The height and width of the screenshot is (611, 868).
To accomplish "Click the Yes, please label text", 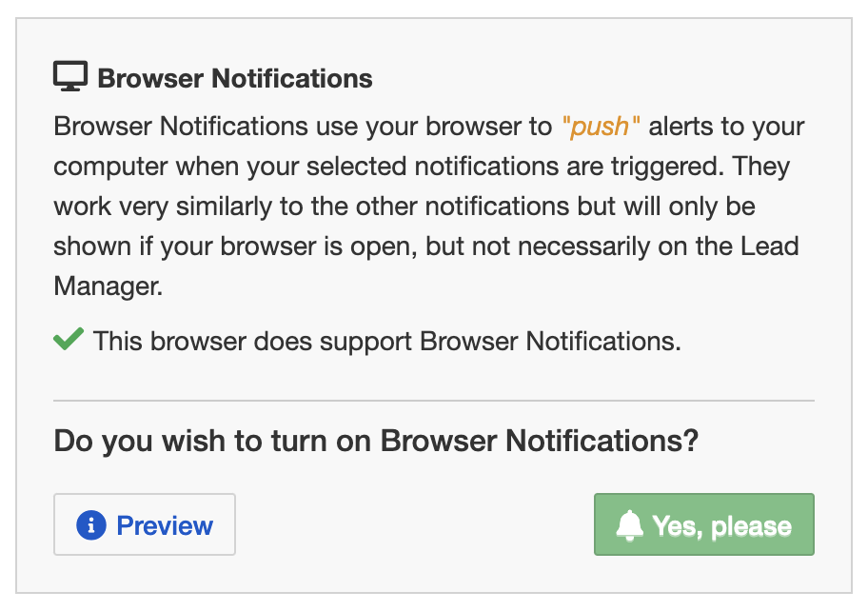I will coord(721,525).
